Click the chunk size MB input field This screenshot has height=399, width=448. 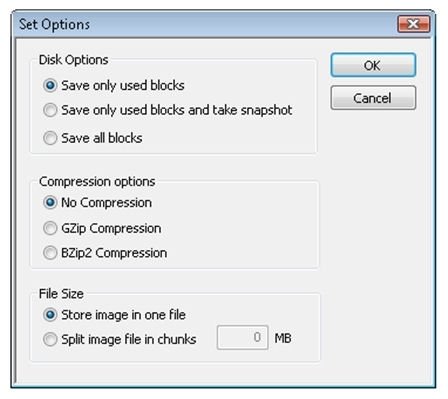(242, 338)
